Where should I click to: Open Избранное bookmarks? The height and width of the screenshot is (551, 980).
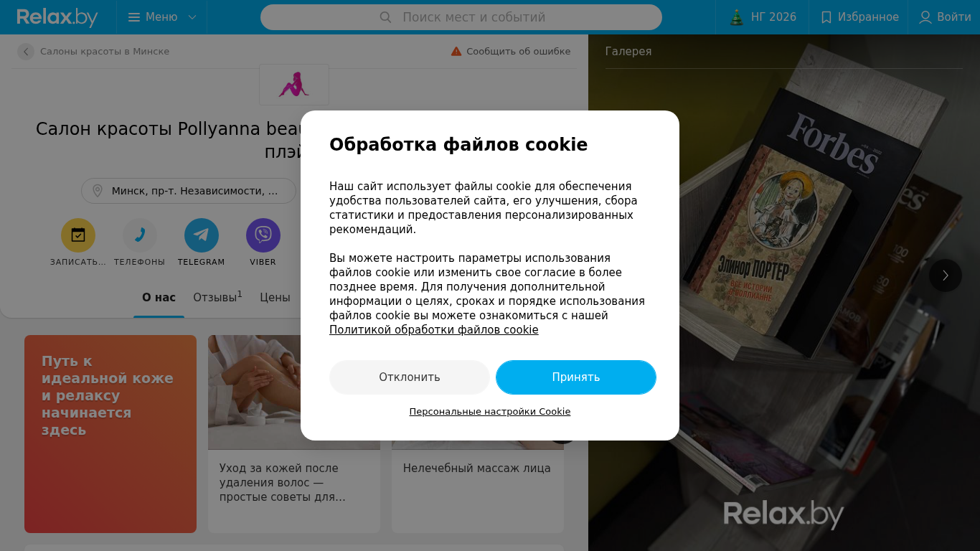click(x=859, y=17)
